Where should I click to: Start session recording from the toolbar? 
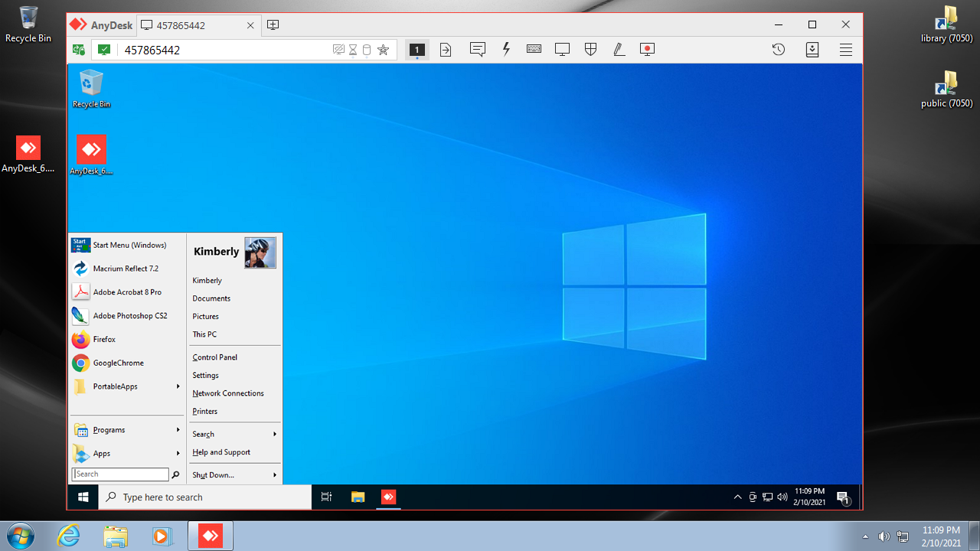pos(647,50)
